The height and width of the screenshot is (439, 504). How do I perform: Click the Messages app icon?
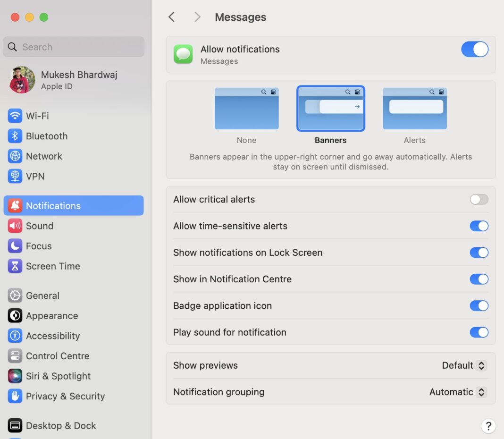[183, 54]
